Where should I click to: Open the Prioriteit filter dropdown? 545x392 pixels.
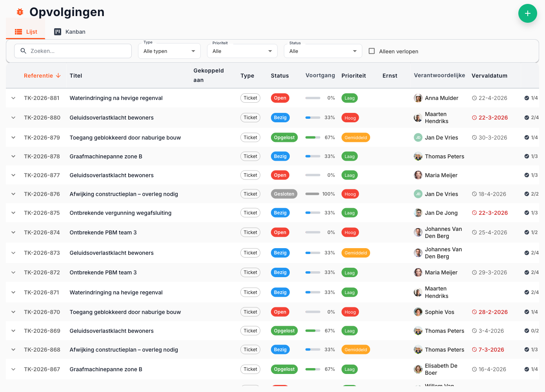coord(242,51)
